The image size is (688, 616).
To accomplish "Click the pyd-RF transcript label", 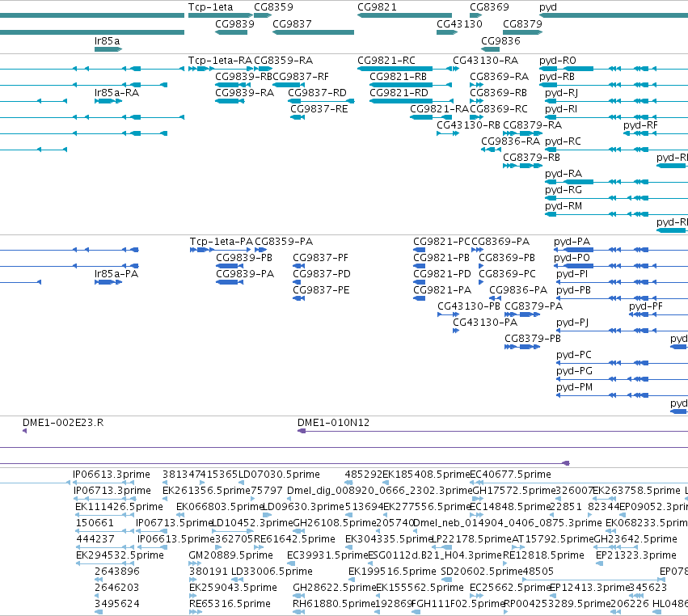I will pos(640,125).
